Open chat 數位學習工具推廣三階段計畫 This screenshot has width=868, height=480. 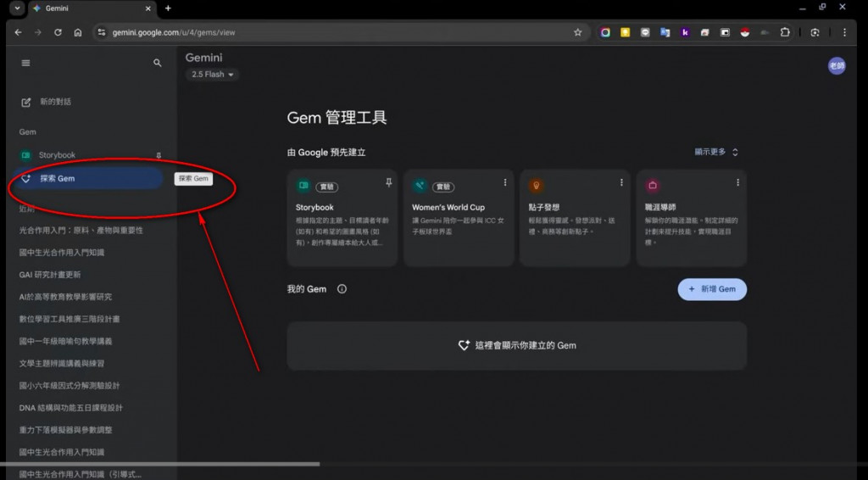(x=70, y=319)
